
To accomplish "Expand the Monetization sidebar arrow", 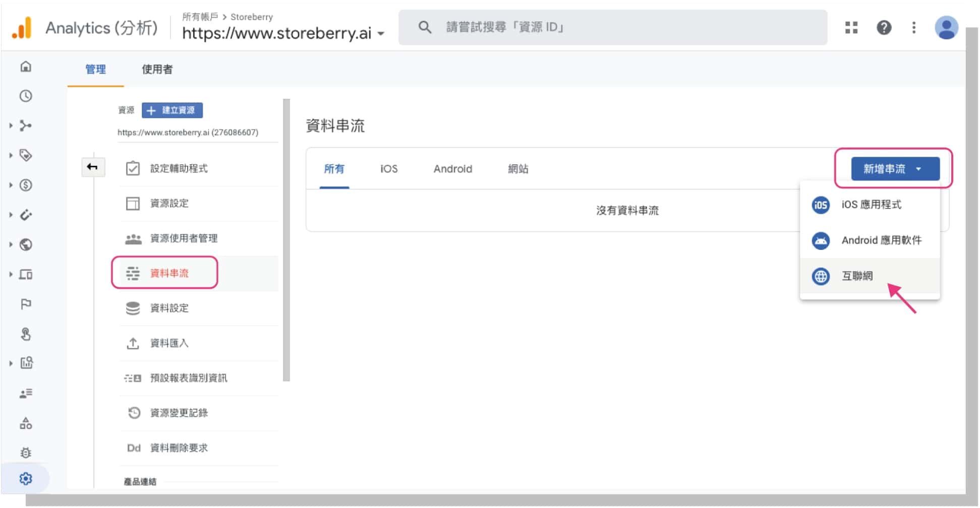I will coord(11,185).
